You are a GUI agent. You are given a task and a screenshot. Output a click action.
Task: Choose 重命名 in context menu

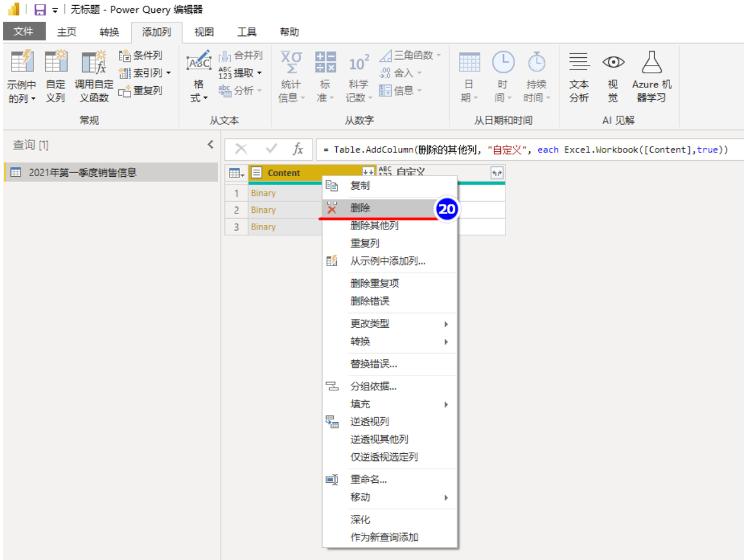[390, 480]
